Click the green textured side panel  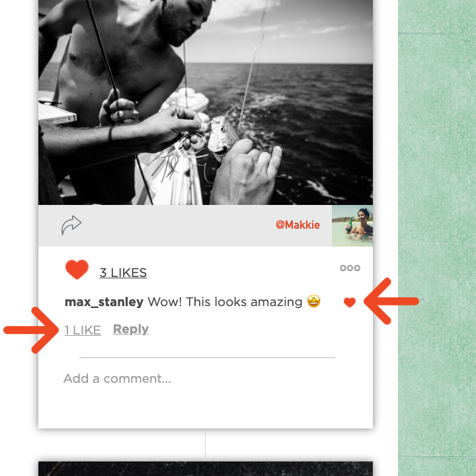click(x=437, y=238)
